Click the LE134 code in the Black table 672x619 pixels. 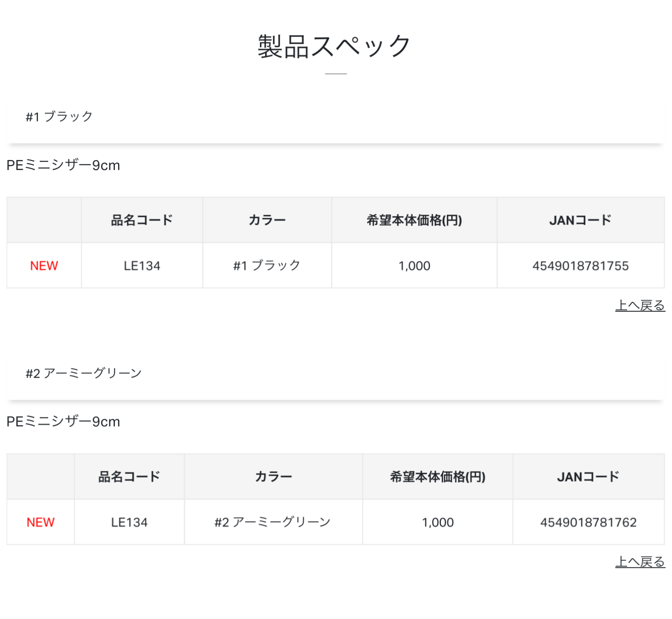tap(142, 266)
